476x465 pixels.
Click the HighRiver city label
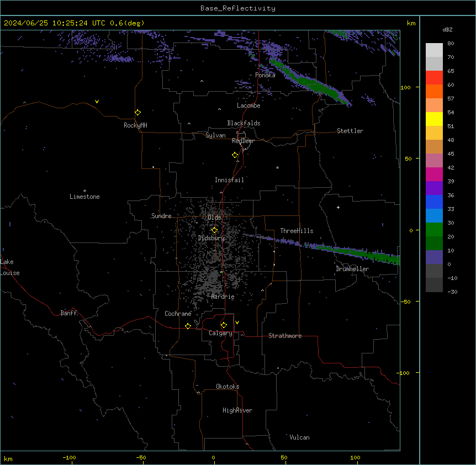click(237, 410)
